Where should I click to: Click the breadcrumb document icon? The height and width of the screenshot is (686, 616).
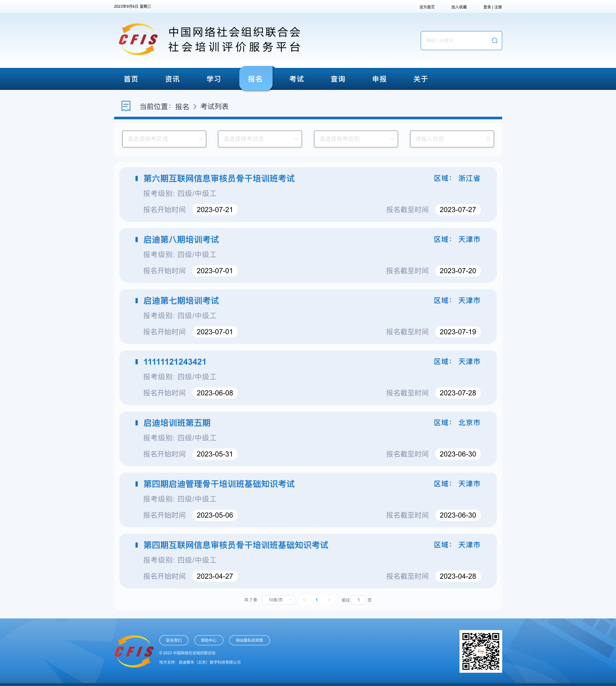coord(126,106)
